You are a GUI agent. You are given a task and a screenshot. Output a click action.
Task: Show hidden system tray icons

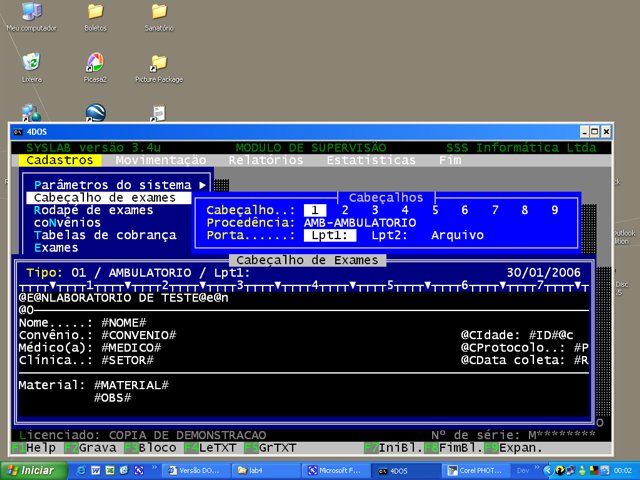547,471
